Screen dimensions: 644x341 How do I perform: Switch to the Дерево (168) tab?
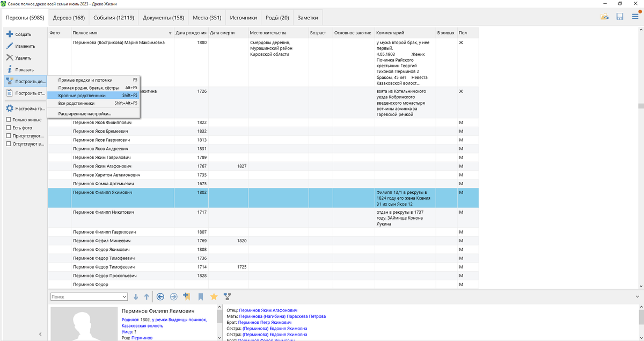click(69, 18)
